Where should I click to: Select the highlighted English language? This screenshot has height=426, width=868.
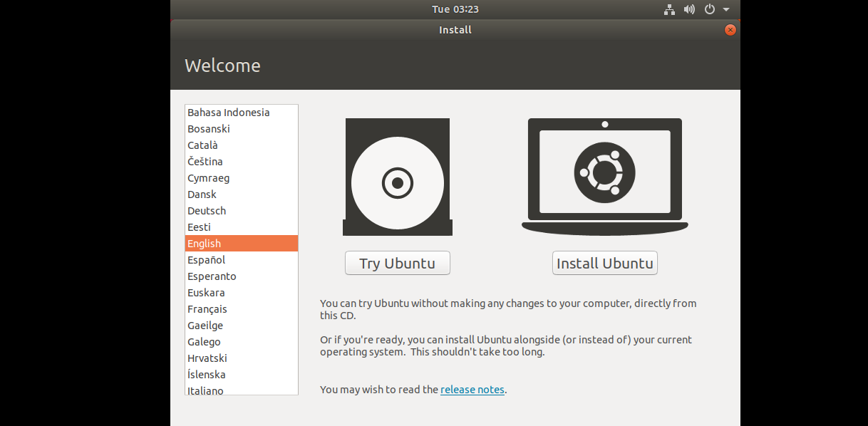pos(242,244)
